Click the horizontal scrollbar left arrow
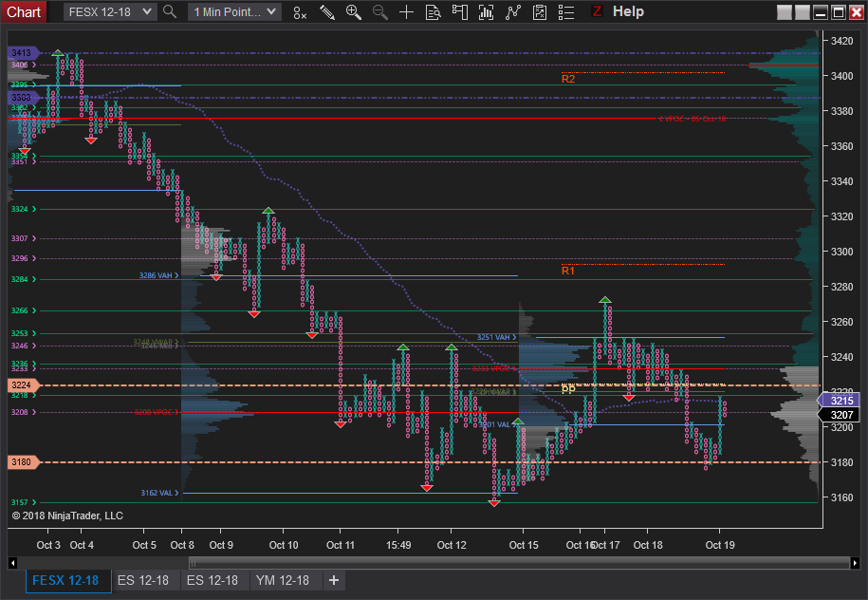The image size is (868, 600). tap(12, 563)
